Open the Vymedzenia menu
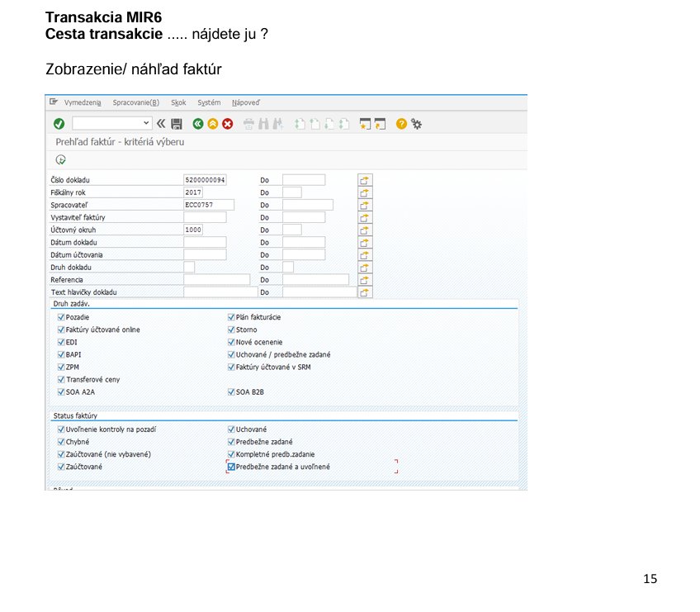The width and height of the screenshot is (700, 612). (83, 102)
